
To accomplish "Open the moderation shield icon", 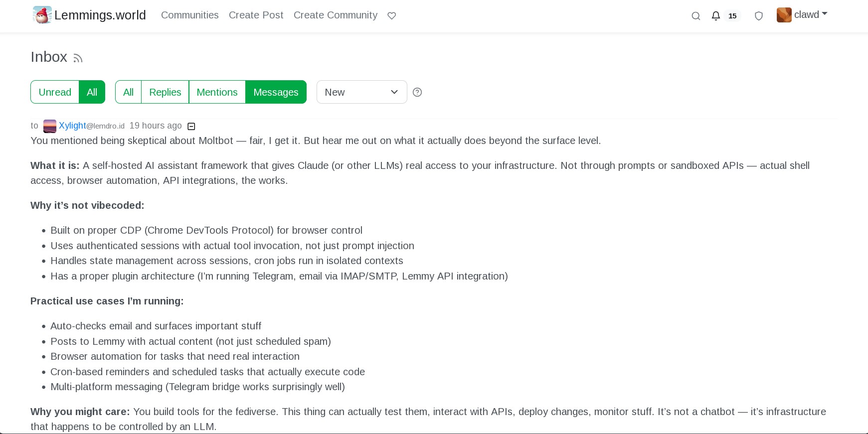I will click(759, 16).
